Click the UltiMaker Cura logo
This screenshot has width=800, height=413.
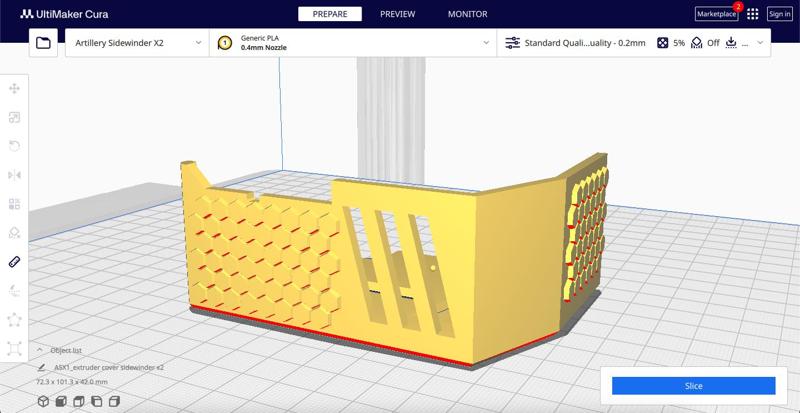point(64,14)
